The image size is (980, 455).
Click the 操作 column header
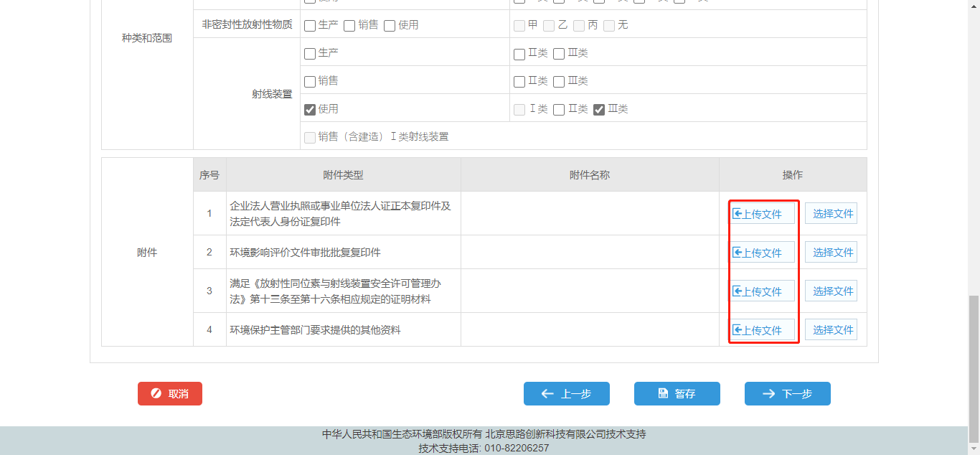coord(793,174)
